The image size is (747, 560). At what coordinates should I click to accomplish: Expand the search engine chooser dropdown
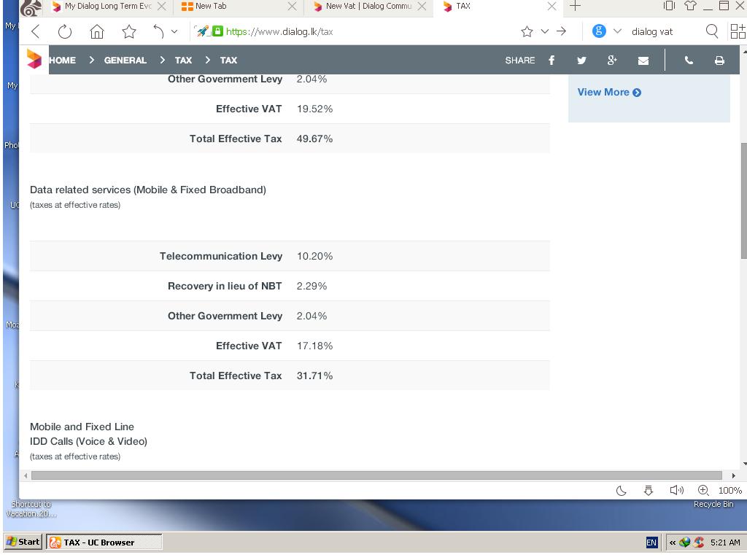tap(617, 31)
